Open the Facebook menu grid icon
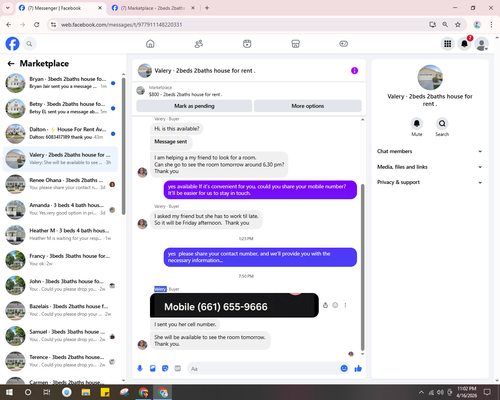Screen dimensions: 500x400 448,44
